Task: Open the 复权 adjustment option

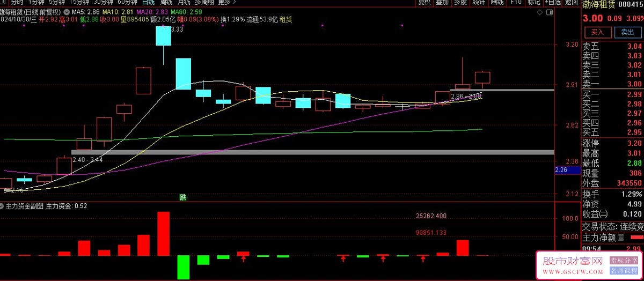Action: click(x=424, y=2)
